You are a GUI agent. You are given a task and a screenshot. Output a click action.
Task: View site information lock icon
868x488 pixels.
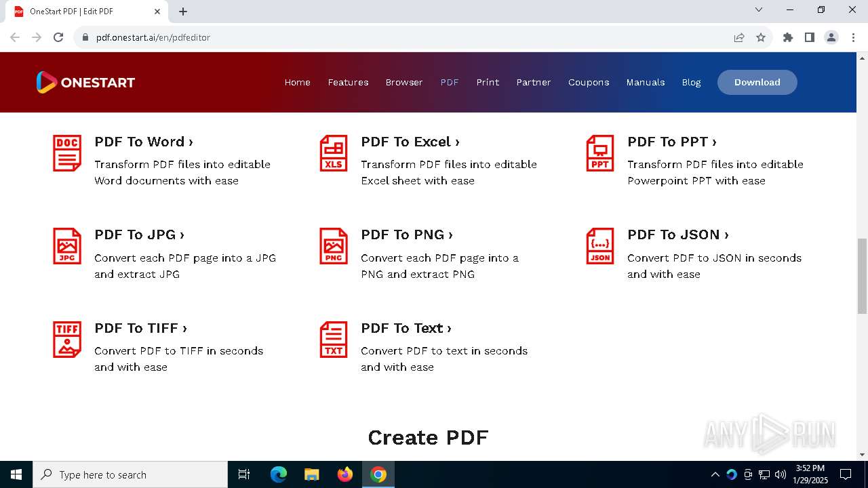click(85, 37)
